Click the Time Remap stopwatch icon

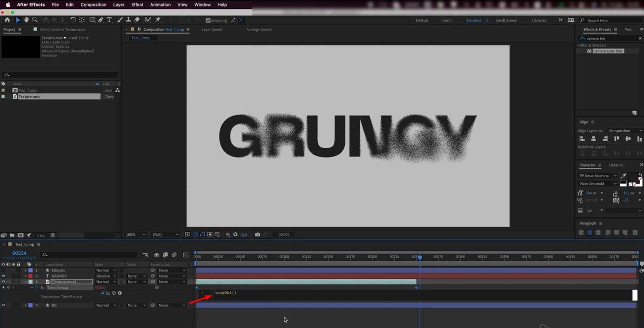click(37, 287)
